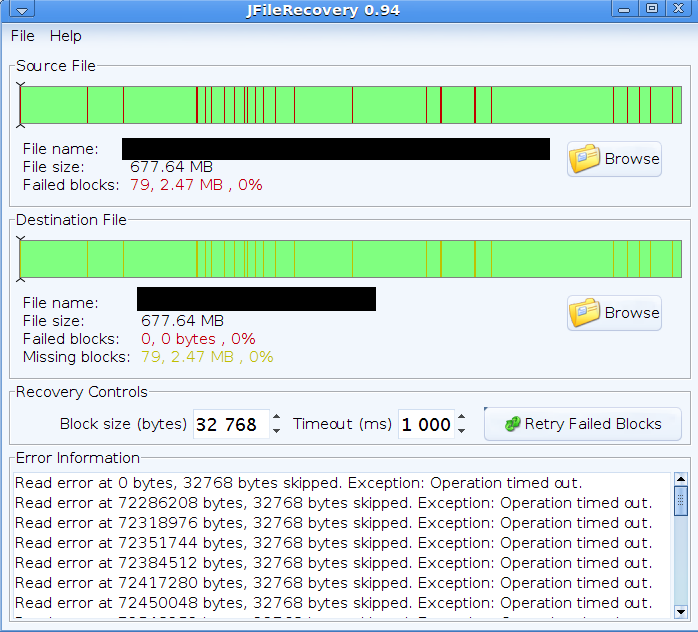Screen dimensions: 698x632
Task: Browse for the Destination File
Action: pos(614,313)
